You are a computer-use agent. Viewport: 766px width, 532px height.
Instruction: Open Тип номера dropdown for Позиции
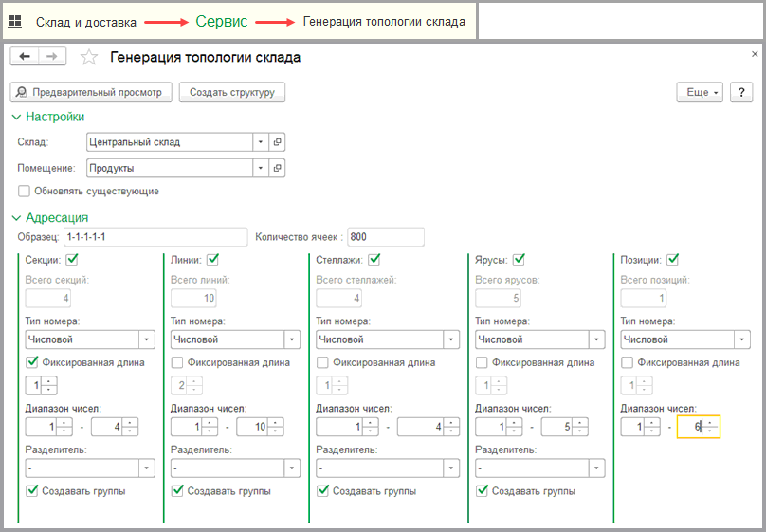pos(741,339)
